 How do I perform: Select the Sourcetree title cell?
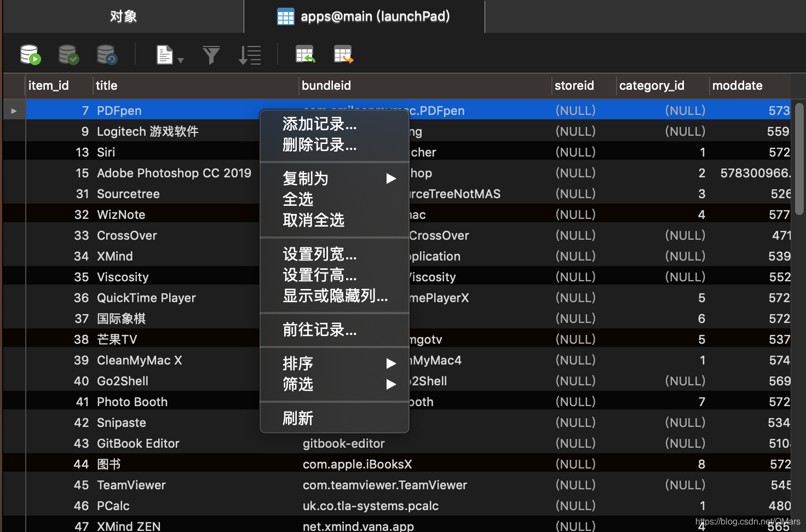128,194
